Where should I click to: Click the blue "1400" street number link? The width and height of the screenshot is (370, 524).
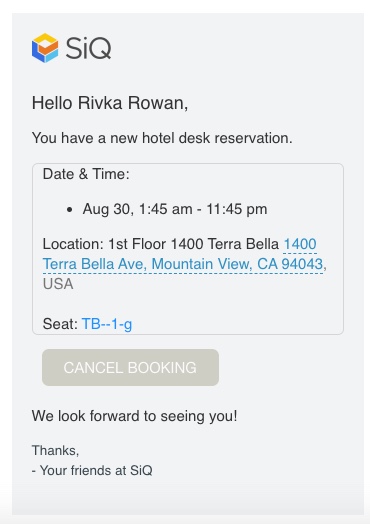point(300,244)
